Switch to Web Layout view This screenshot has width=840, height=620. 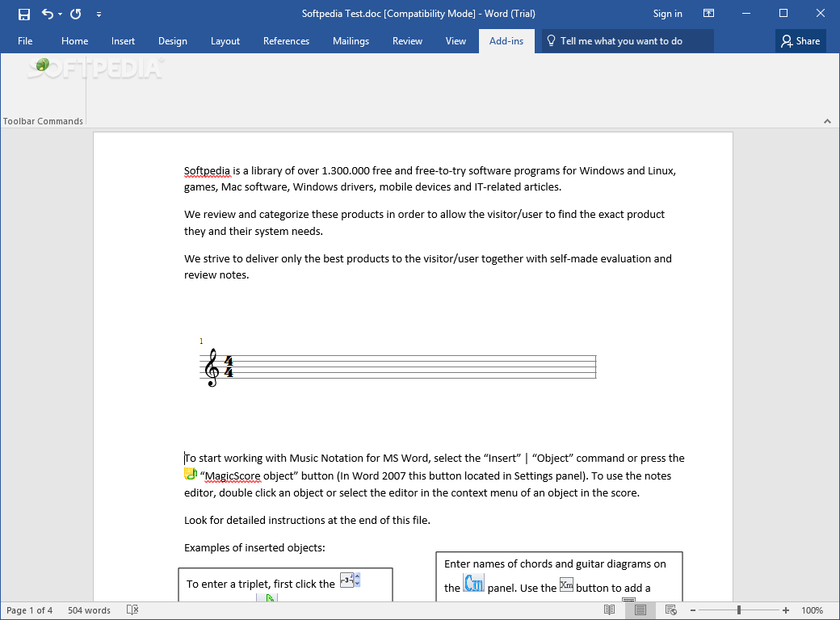[670, 610]
